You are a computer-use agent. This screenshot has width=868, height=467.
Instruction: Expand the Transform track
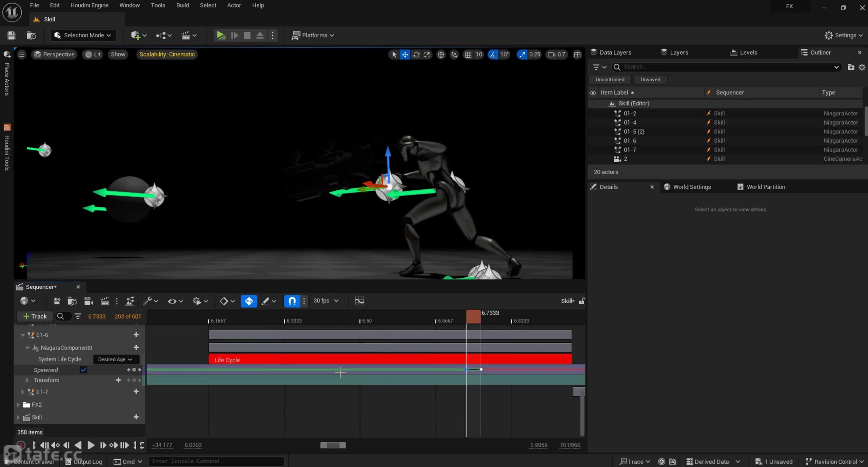tap(27, 380)
